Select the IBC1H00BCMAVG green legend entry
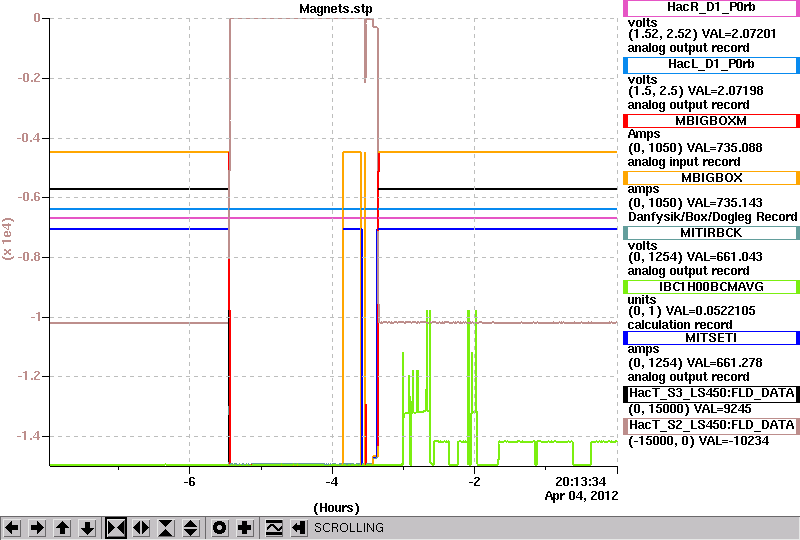 [711, 287]
